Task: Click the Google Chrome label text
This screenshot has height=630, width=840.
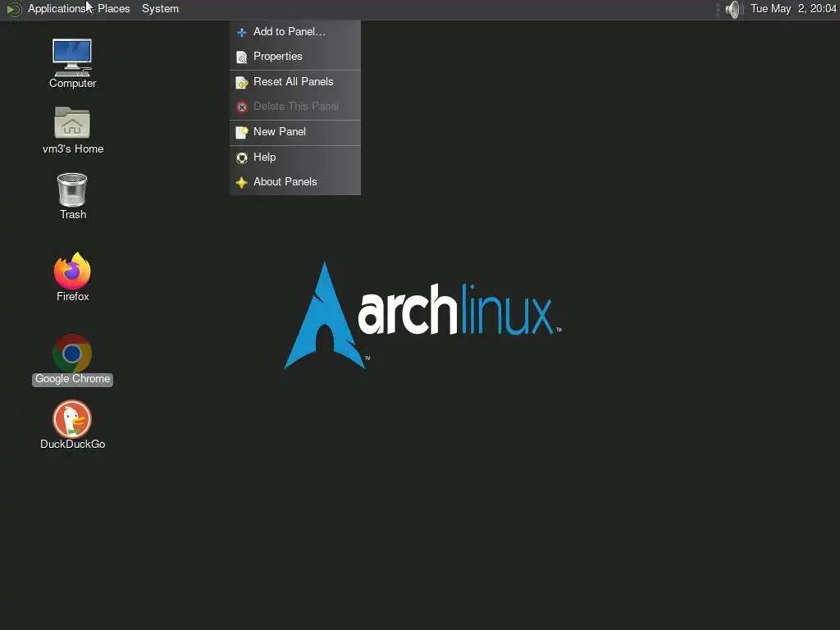Action: [x=72, y=379]
